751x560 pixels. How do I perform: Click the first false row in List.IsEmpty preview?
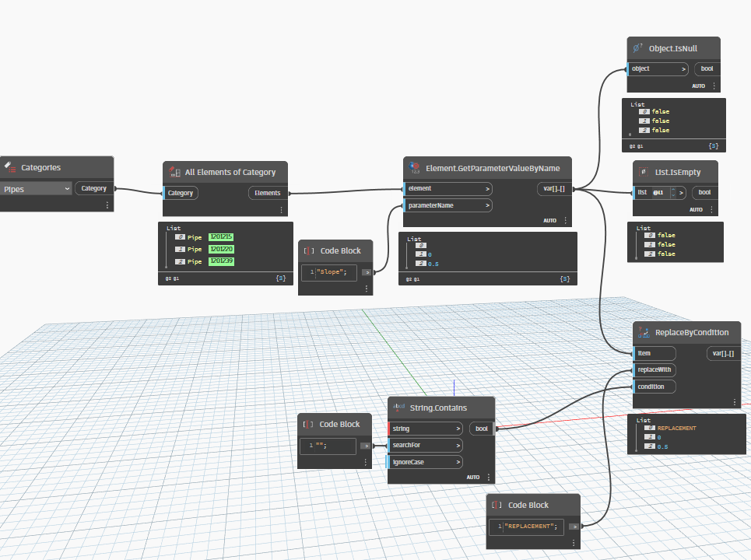666,235
